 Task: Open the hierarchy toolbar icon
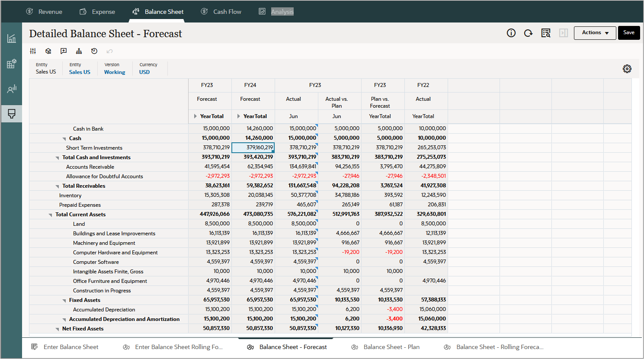[x=79, y=51]
